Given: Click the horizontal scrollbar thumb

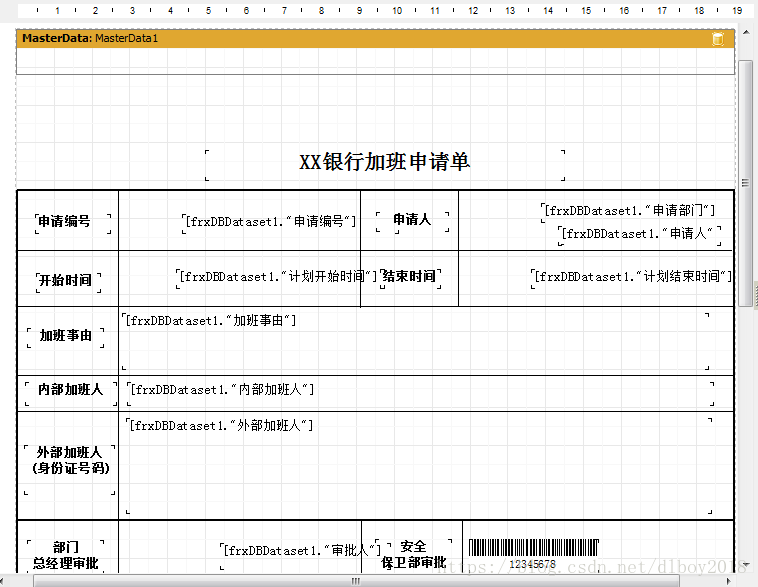Looking at the screenshot, I should click(x=356, y=581).
